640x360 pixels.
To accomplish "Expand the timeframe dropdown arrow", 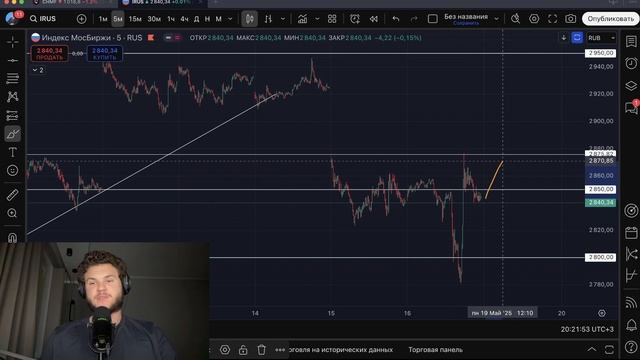I will 230,19.
